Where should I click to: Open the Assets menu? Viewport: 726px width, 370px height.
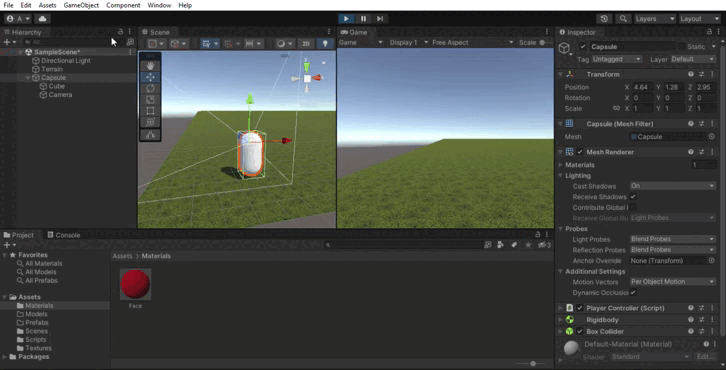pyautogui.click(x=47, y=5)
